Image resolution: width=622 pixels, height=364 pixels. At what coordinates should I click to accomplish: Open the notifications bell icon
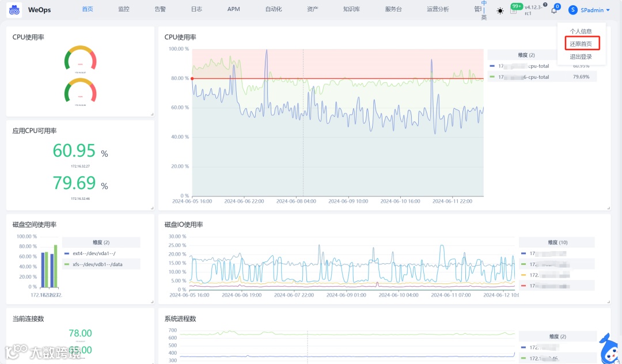[554, 10]
